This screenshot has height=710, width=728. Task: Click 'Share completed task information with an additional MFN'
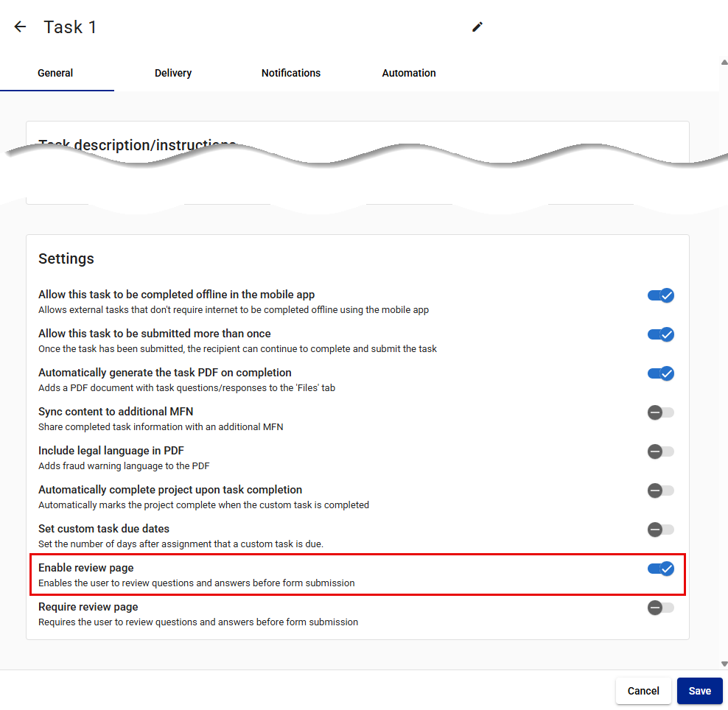click(161, 427)
